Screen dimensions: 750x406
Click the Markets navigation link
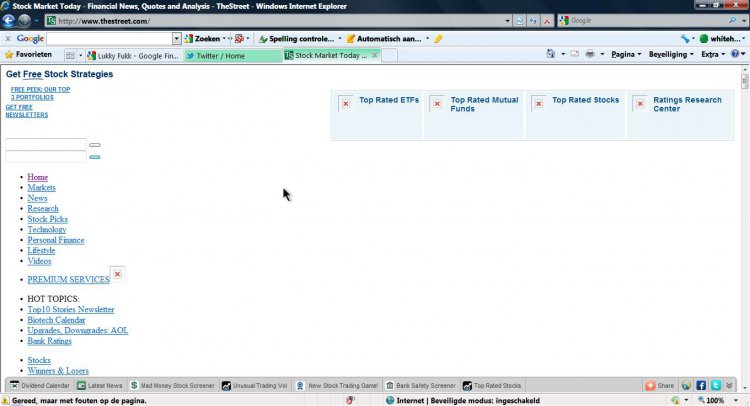42,187
